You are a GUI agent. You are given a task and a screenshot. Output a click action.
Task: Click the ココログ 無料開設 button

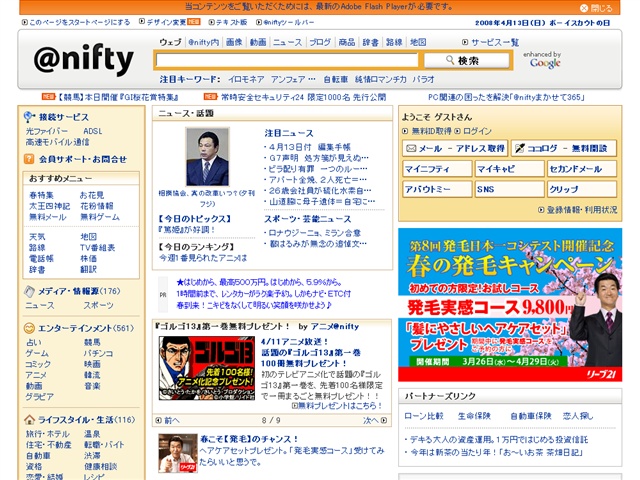(x=564, y=148)
